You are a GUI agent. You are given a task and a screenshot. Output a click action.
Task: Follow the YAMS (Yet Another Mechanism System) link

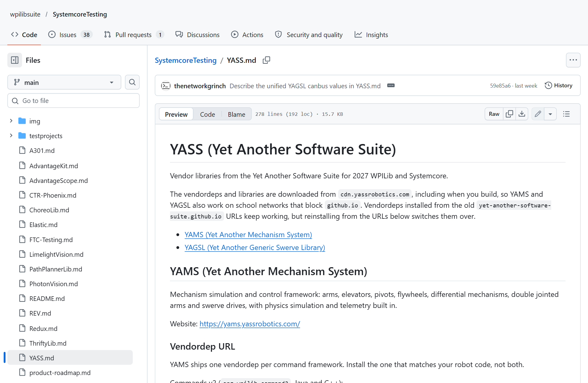tap(248, 234)
